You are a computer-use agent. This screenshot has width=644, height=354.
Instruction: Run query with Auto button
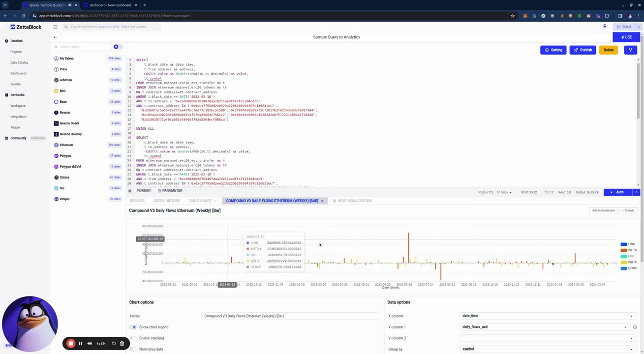pyautogui.click(x=618, y=192)
